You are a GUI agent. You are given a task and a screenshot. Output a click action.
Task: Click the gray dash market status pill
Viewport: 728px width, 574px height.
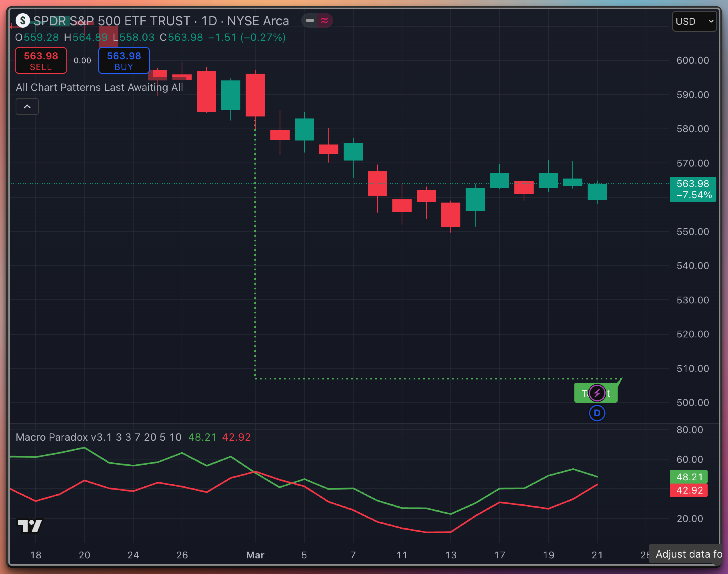click(x=310, y=21)
